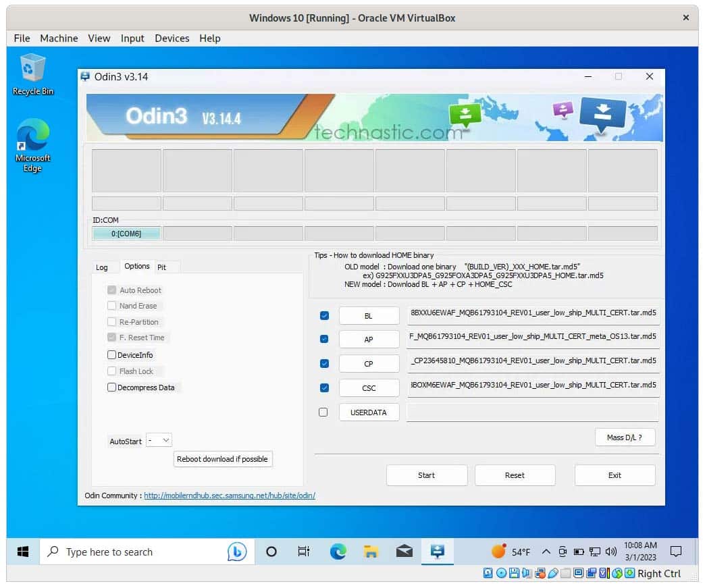Click the empty USERDATA file path field
Viewport: 705px width, 588px height.
pyautogui.click(x=532, y=412)
